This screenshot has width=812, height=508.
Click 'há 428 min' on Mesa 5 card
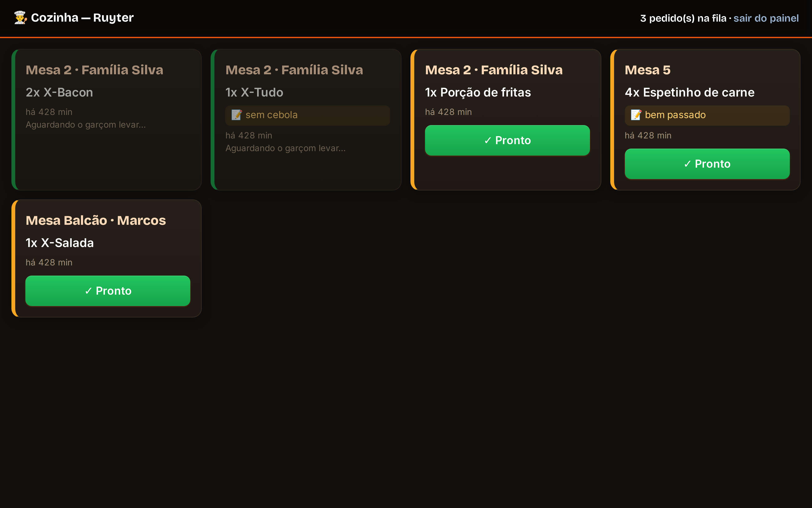click(x=648, y=135)
